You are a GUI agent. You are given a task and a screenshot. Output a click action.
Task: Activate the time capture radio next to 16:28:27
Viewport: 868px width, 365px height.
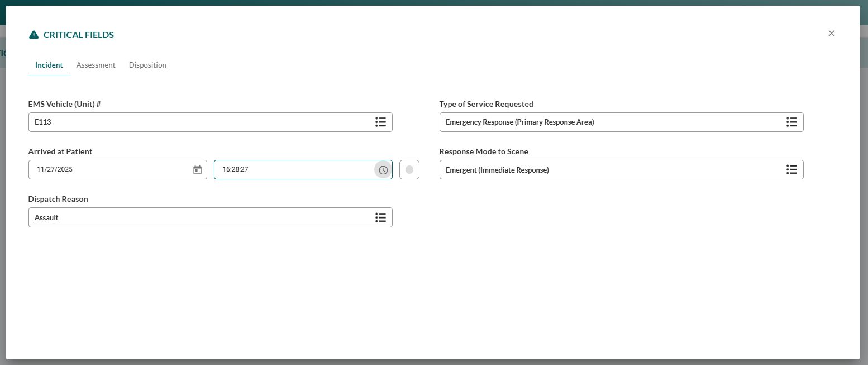409,169
